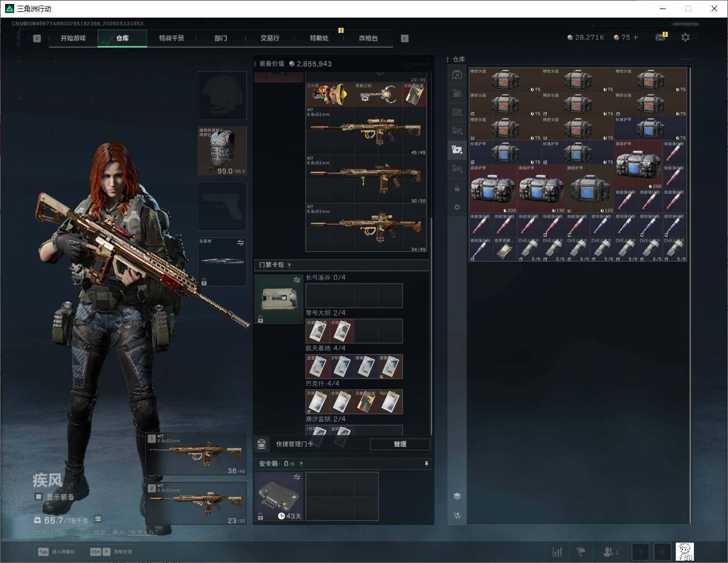Click the 快捷管理门卡 clipboard icon
The height and width of the screenshot is (563, 728).
(262, 444)
